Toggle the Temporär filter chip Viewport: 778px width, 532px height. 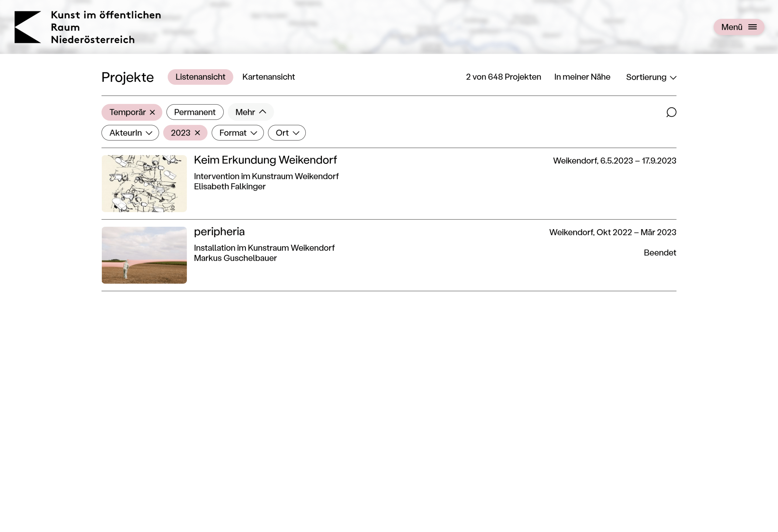[127, 112]
